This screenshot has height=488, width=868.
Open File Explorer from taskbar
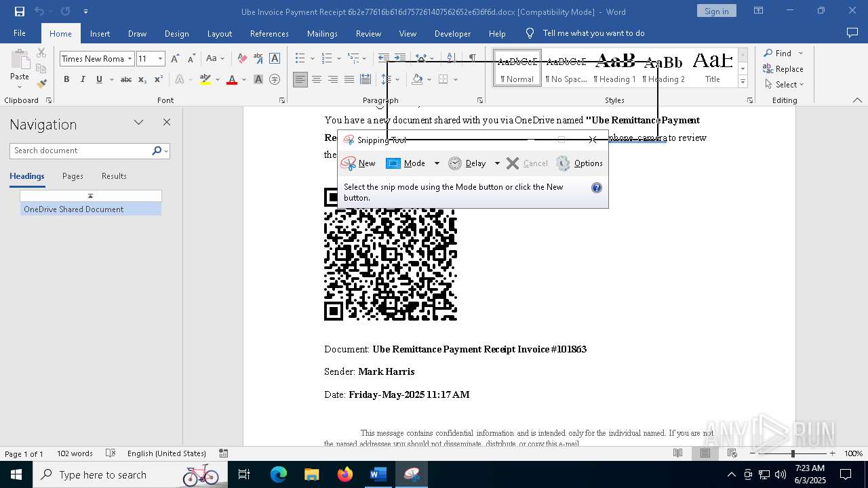tap(311, 474)
